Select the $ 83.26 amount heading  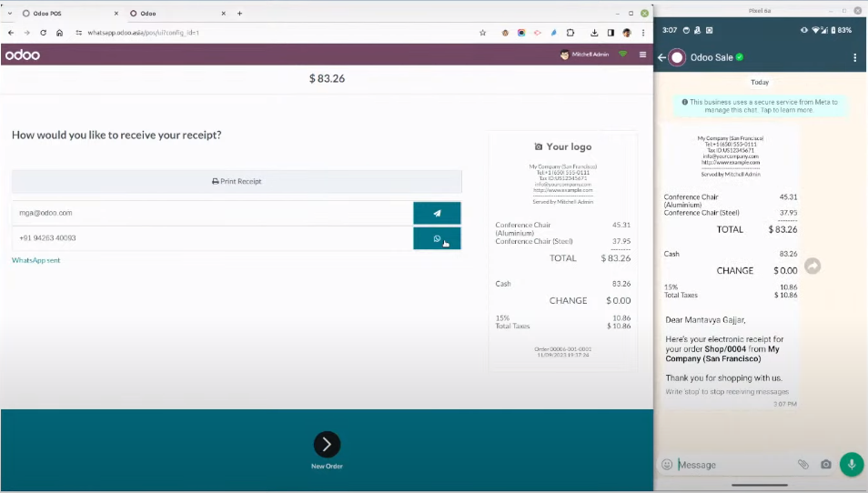(x=327, y=78)
